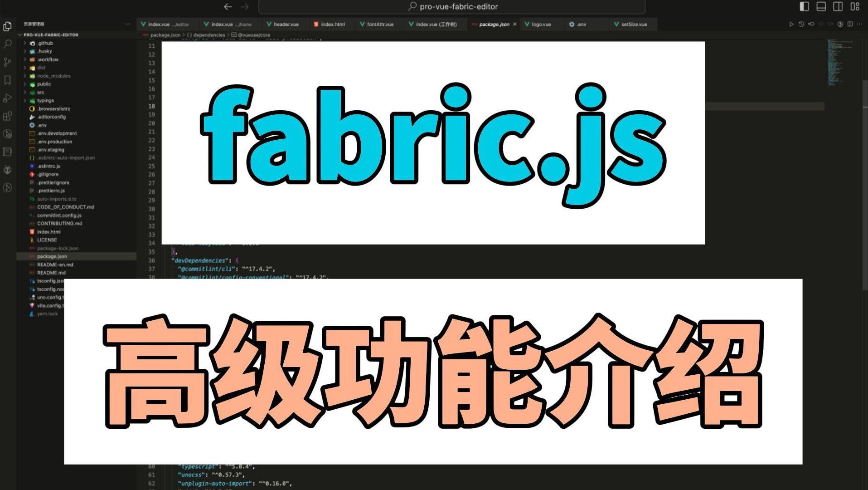Click the Go Forward arrow in title bar
The image size is (868, 490).
pyautogui.click(x=245, y=6)
